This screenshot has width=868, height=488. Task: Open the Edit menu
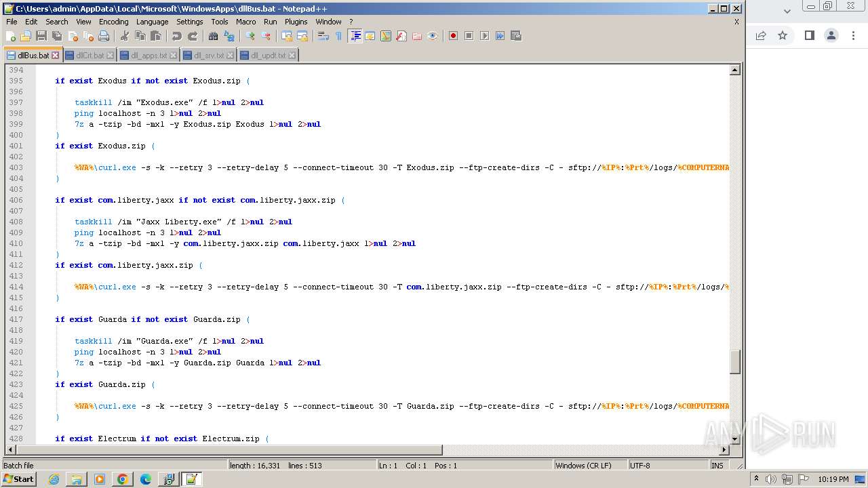point(31,22)
